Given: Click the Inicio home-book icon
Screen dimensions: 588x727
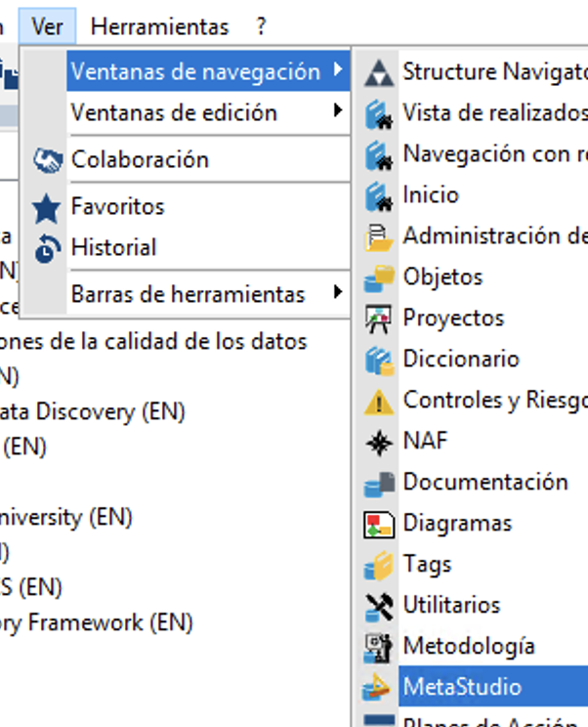Looking at the screenshot, I should tap(379, 196).
